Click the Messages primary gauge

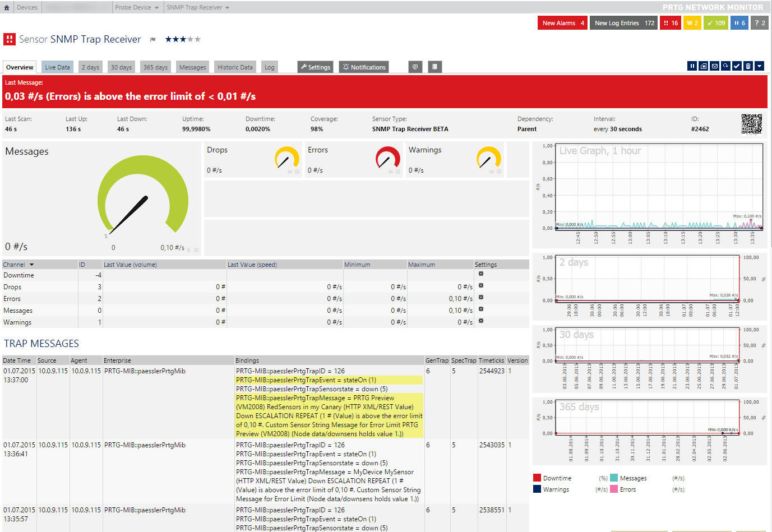click(143, 195)
